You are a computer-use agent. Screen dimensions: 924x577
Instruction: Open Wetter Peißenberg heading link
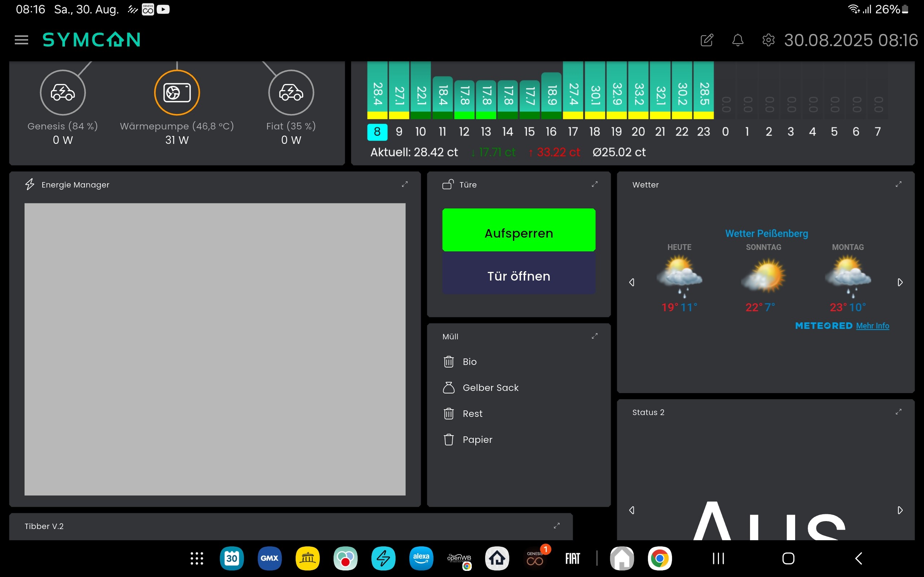coord(766,234)
